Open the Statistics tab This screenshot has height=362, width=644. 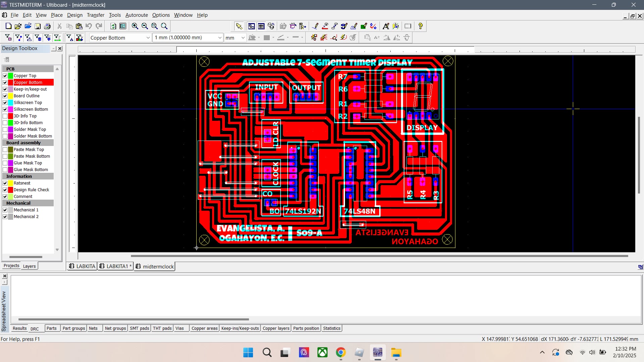332,328
